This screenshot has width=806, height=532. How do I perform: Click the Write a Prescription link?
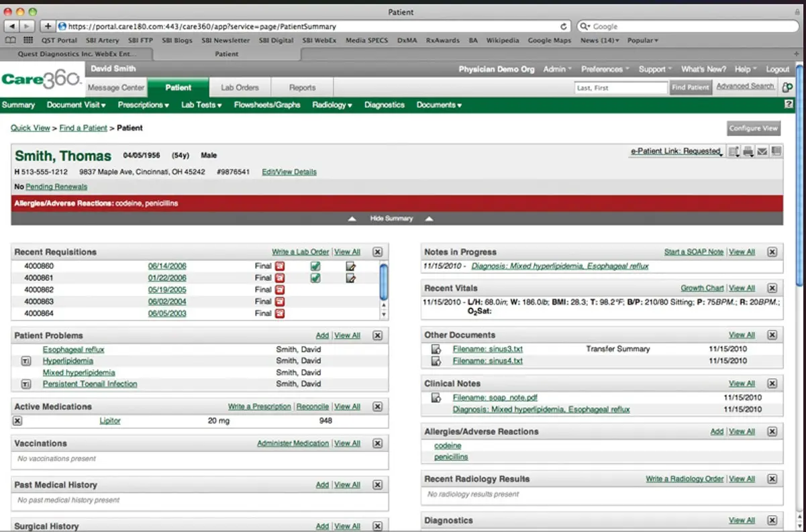click(258, 407)
